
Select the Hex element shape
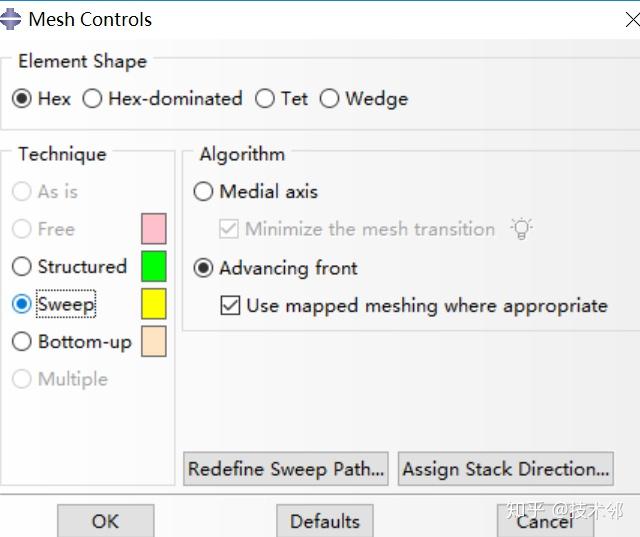coord(22,99)
